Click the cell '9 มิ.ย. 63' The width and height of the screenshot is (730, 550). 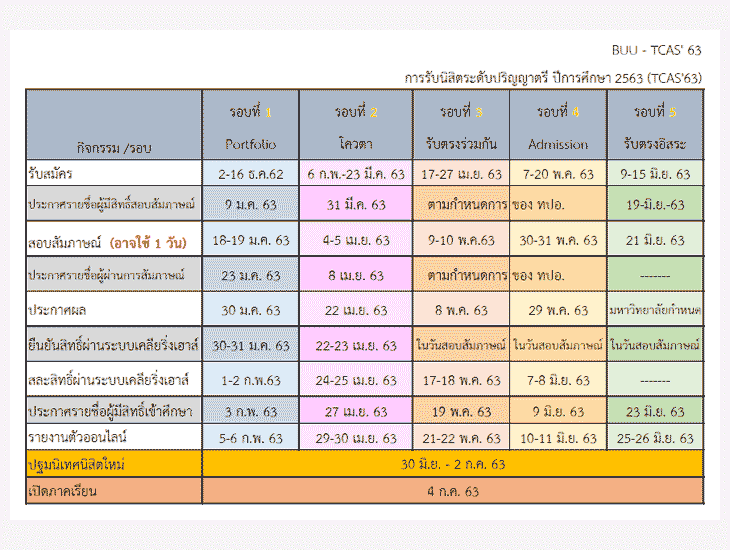tap(558, 410)
